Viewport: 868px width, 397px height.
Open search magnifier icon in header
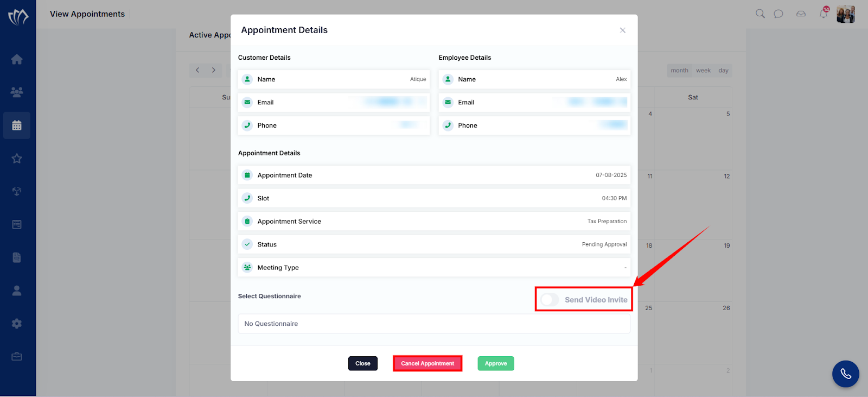pyautogui.click(x=760, y=14)
